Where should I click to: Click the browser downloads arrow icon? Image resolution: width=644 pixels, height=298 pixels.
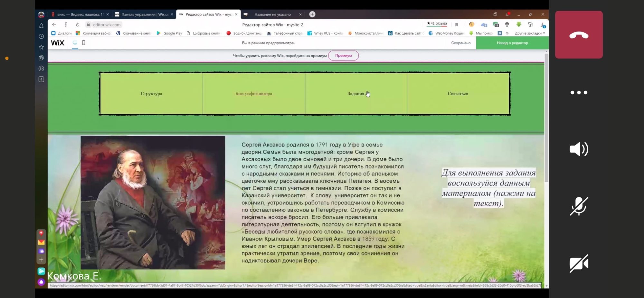[543, 25]
